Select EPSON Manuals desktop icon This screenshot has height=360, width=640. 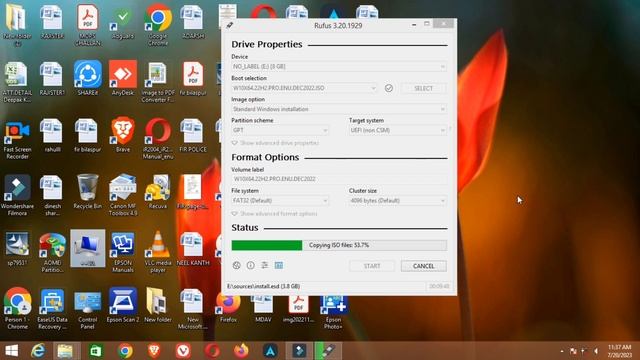pyautogui.click(x=123, y=252)
